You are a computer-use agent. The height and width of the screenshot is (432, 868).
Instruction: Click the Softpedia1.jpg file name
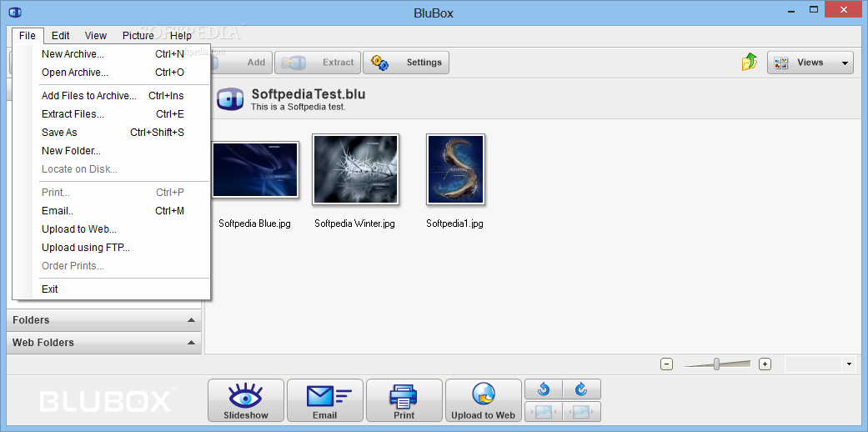pyautogui.click(x=455, y=224)
